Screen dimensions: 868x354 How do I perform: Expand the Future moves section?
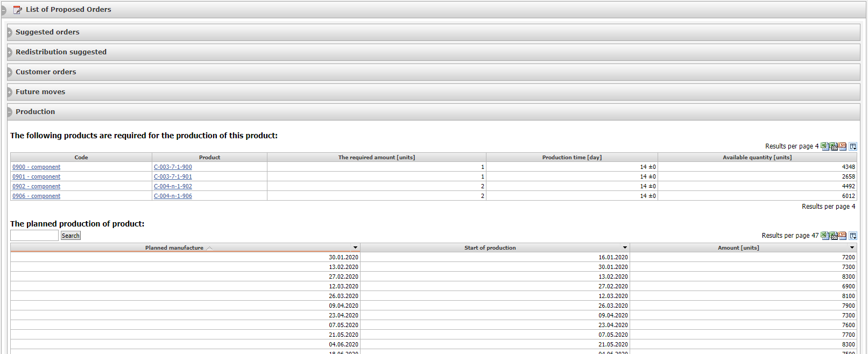tap(9, 92)
